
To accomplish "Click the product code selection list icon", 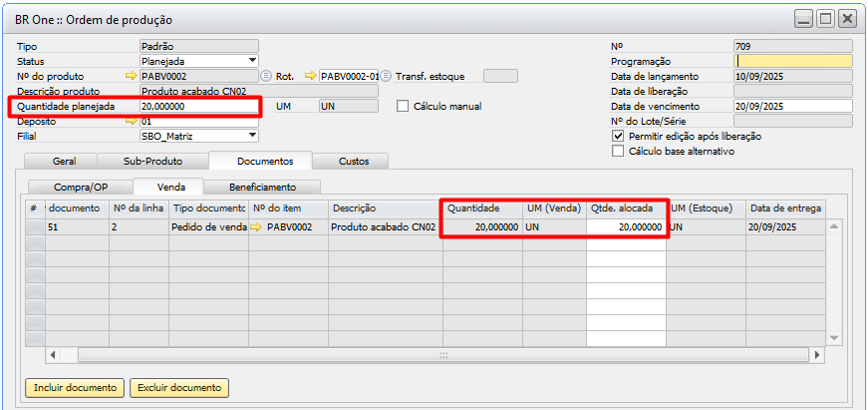I will point(266,76).
